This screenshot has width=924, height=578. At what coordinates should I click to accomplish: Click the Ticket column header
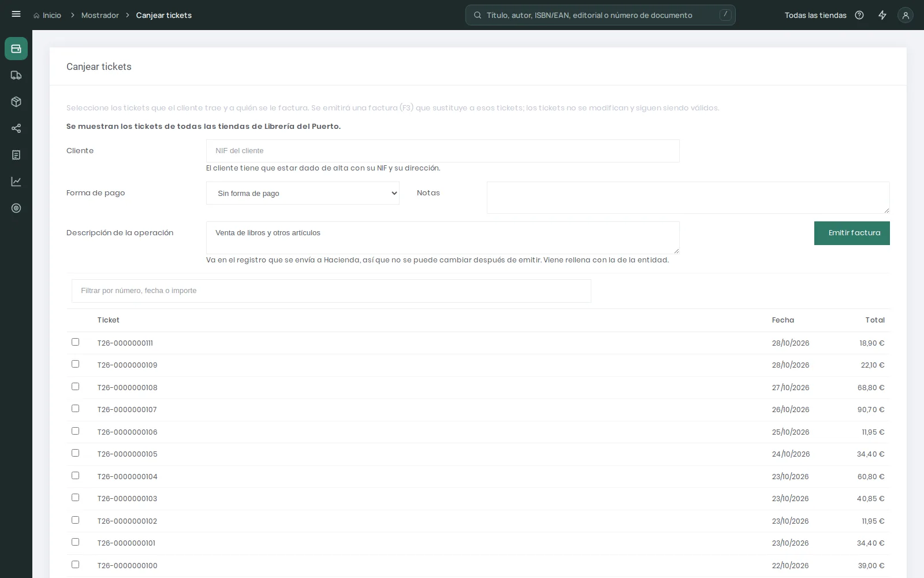109,320
